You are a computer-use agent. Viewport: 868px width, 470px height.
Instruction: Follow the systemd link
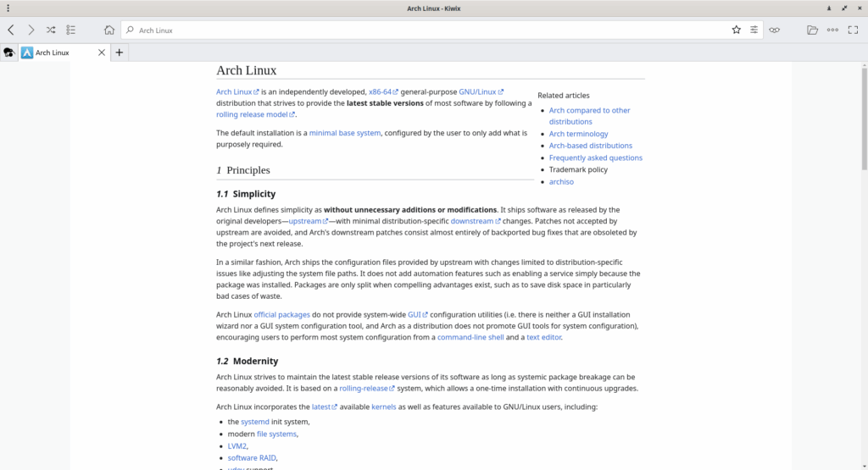coord(254,422)
